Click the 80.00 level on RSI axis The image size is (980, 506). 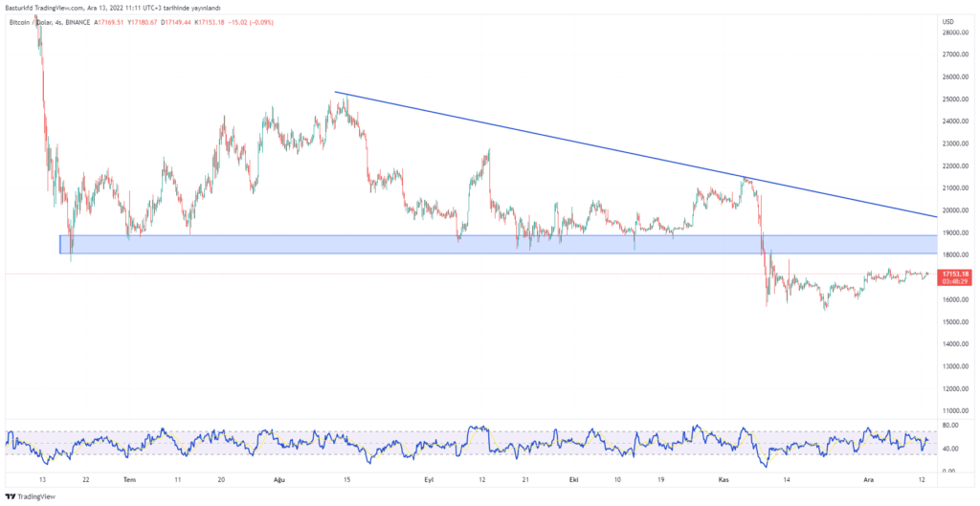[x=951, y=426]
